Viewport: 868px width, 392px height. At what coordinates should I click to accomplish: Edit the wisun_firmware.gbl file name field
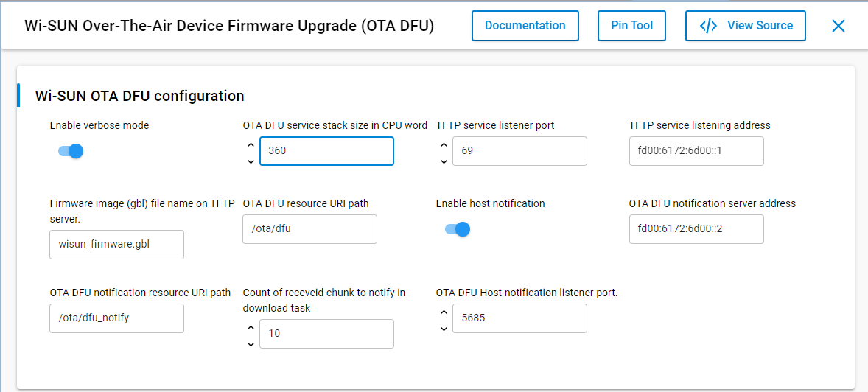pyautogui.click(x=117, y=244)
